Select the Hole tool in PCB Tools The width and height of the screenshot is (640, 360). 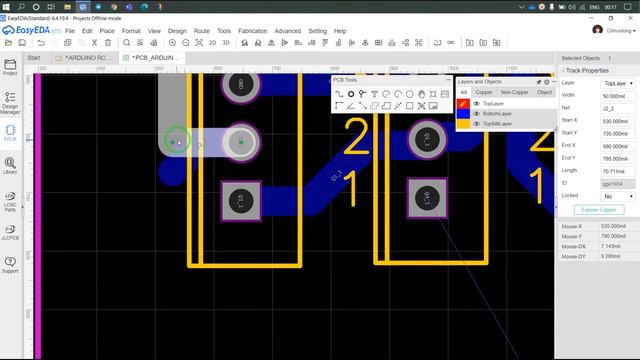tap(433, 94)
